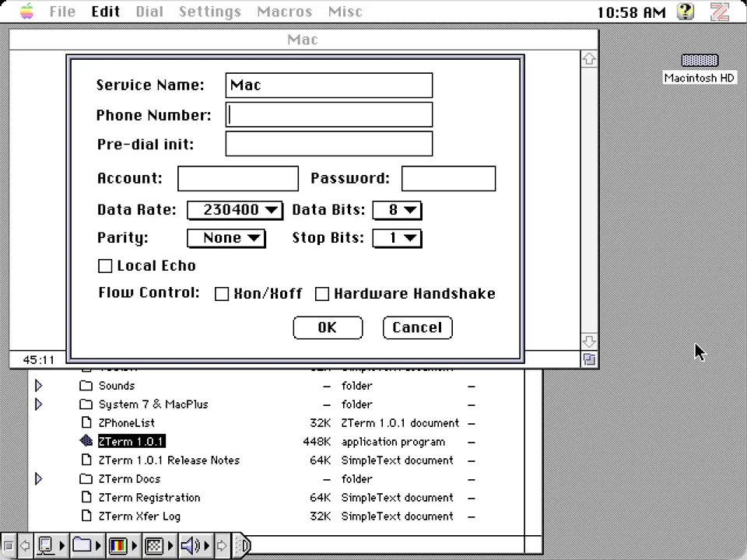
Task: Open the Apple menu
Action: click(x=26, y=11)
